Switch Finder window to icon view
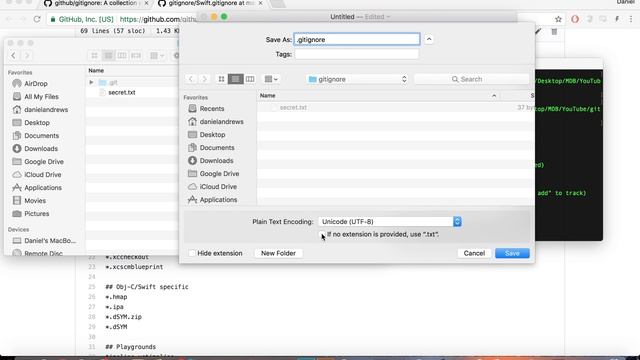640x360 pixels. [94, 56]
